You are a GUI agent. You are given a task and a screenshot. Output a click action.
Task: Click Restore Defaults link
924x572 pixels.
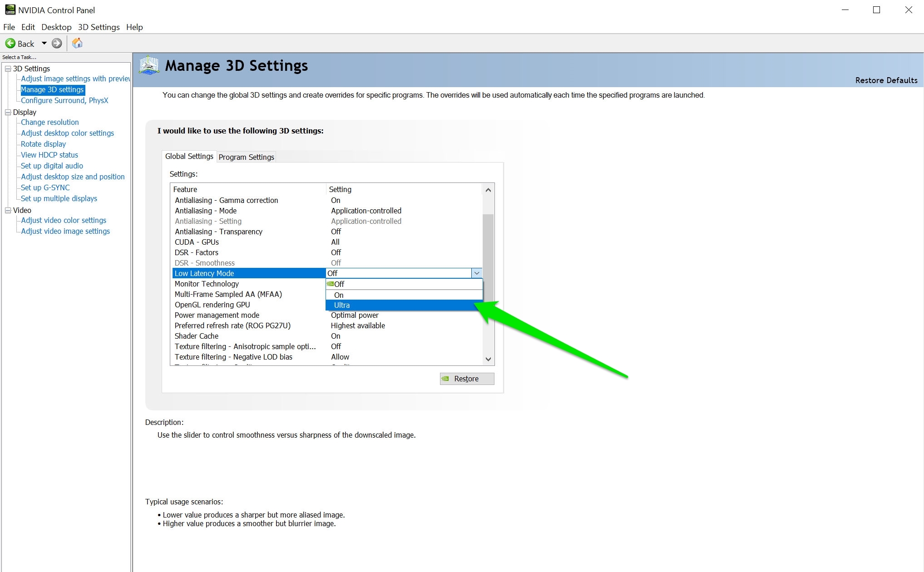coord(886,80)
